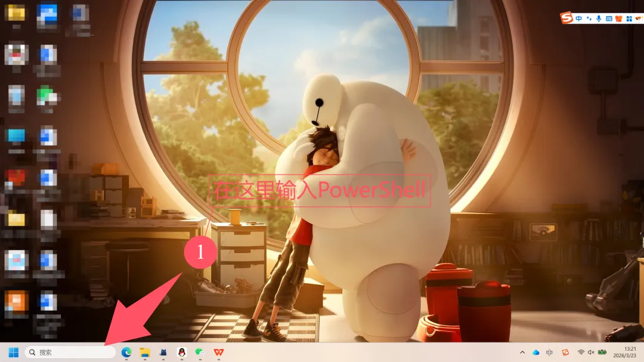The image size is (644, 362).
Task: Open the clock showing 13:21
Action: coord(625,352)
